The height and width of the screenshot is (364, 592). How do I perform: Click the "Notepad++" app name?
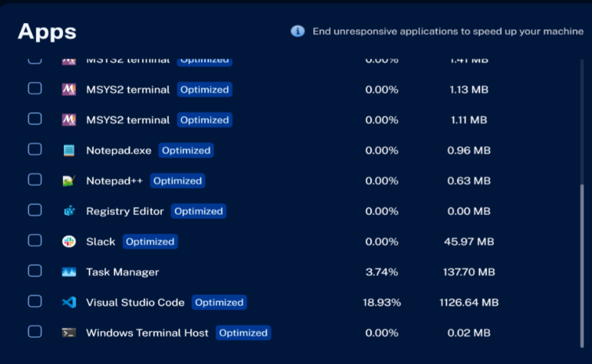[x=114, y=181]
